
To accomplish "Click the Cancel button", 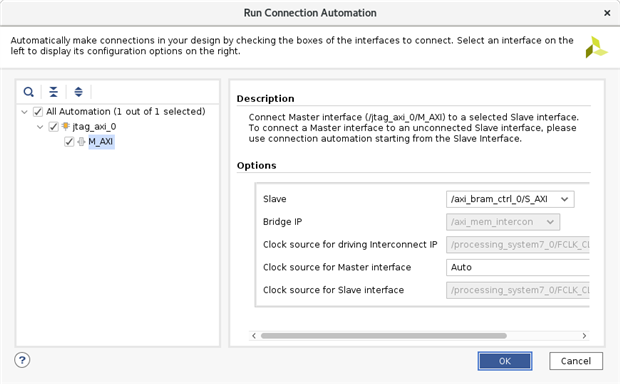I will [x=576, y=361].
